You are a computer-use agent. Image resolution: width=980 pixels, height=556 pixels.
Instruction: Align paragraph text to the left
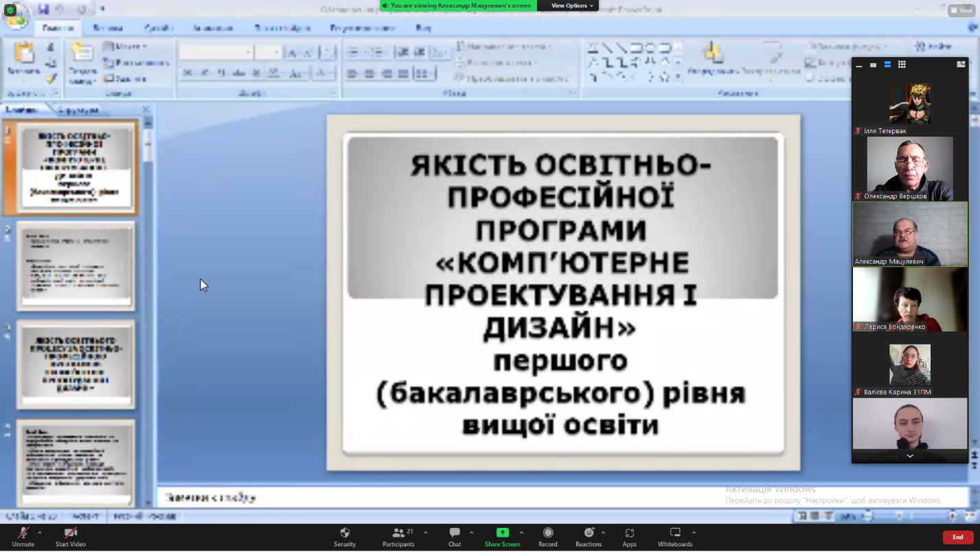coord(353,73)
